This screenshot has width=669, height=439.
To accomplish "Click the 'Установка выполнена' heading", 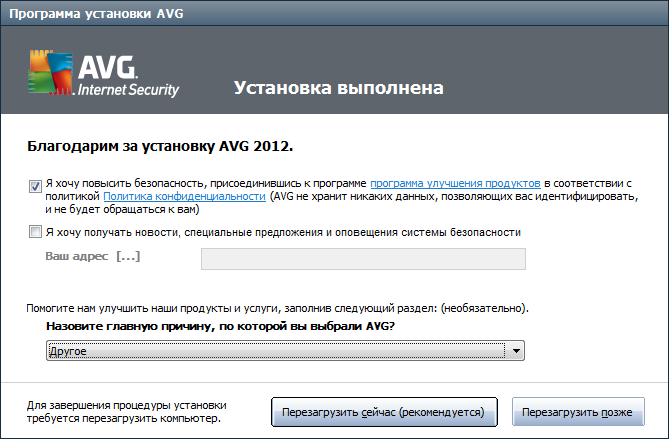I will (x=339, y=88).
